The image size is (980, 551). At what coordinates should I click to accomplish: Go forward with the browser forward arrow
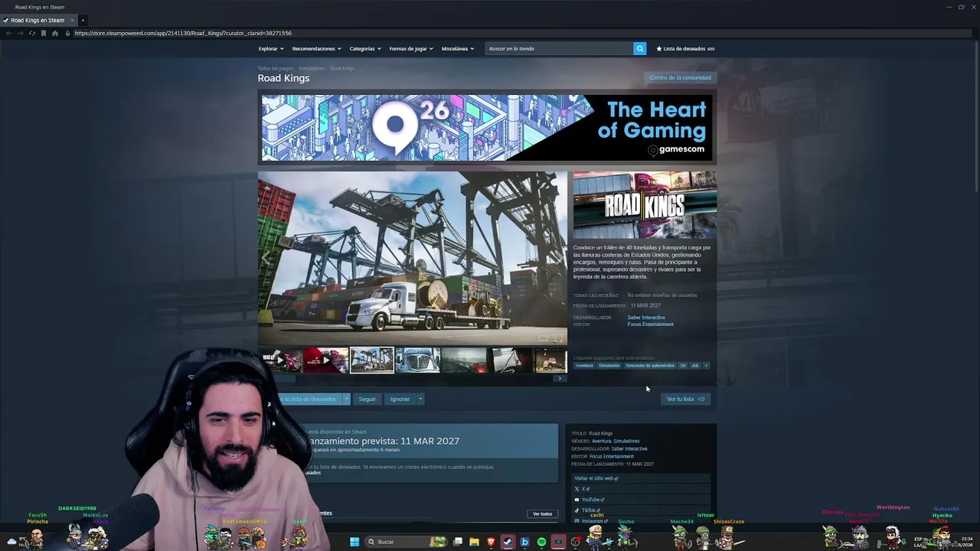(x=21, y=33)
